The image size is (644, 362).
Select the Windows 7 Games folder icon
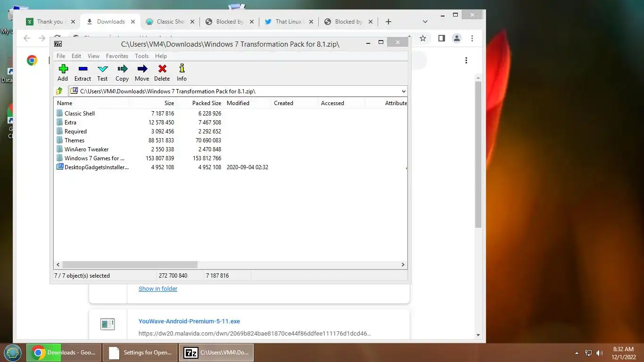pos(59,158)
